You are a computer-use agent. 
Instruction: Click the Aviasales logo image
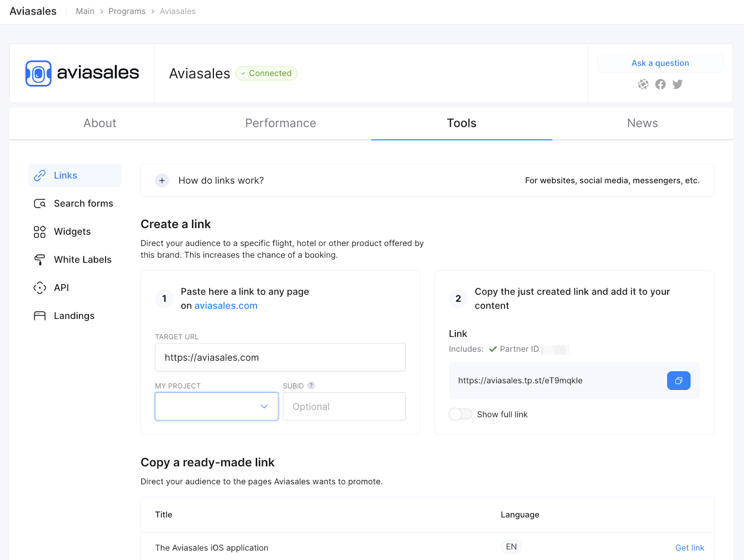[x=82, y=73]
